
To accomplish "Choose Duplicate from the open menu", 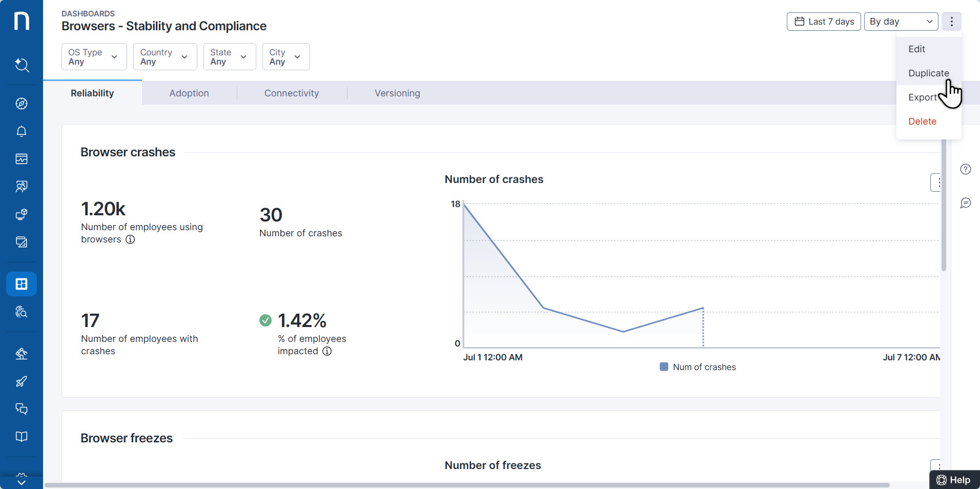I will [928, 73].
